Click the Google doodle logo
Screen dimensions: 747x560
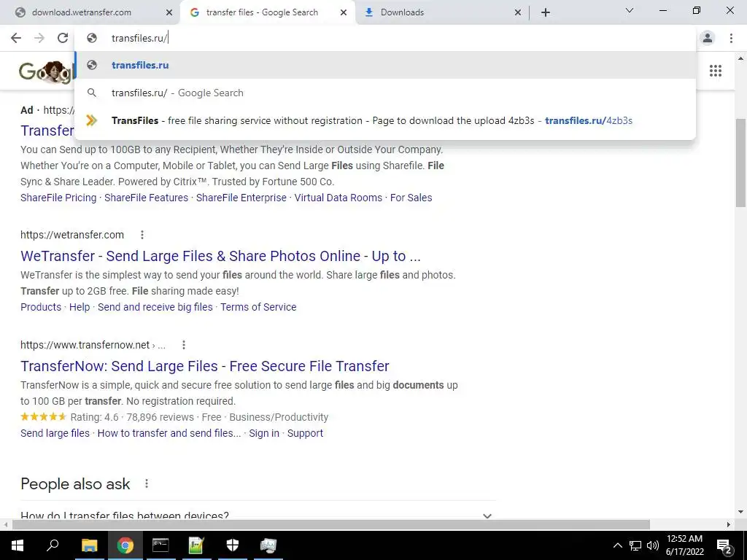[47, 71]
